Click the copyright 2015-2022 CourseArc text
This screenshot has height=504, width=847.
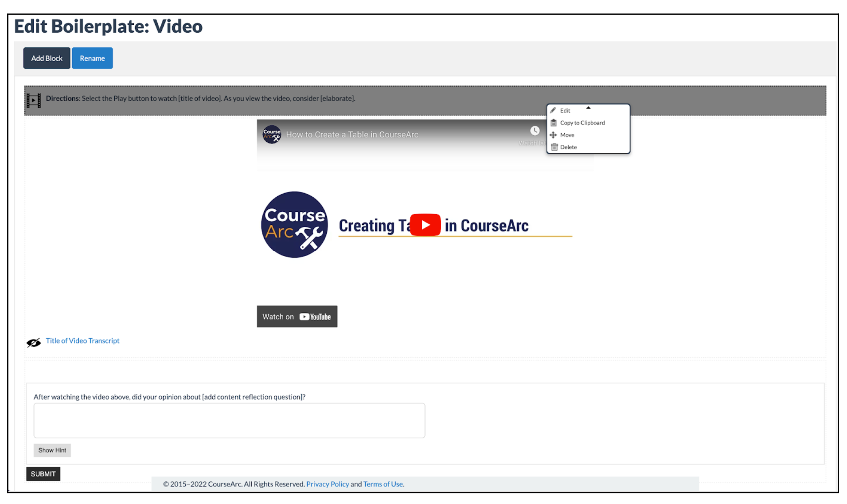tap(234, 484)
